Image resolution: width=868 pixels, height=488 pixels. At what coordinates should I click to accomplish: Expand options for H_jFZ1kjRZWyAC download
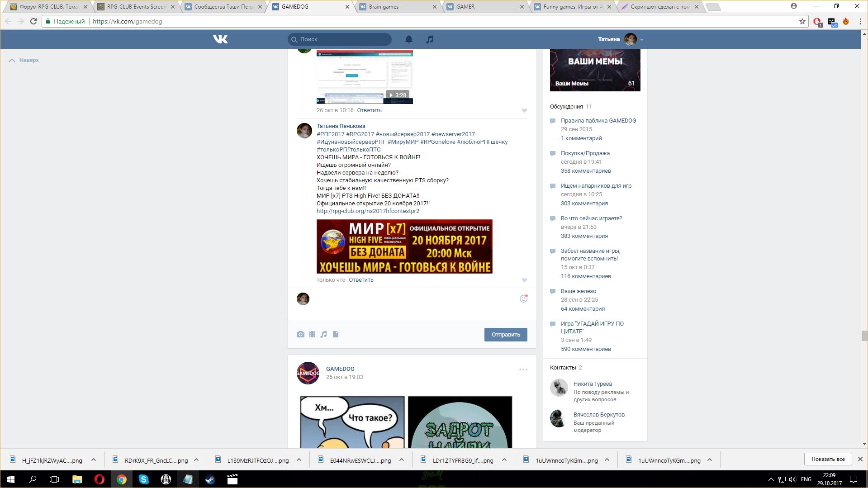(x=94, y=460)
